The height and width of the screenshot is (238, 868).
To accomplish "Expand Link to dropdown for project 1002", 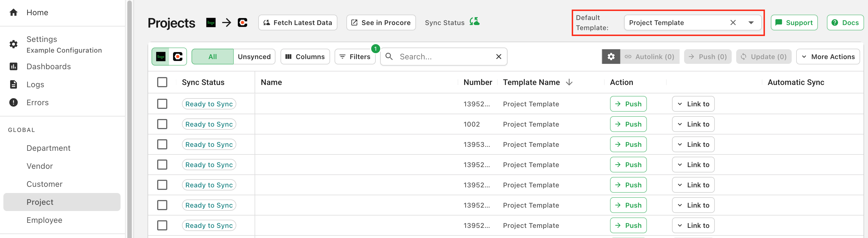I will [x=693, y=124].
